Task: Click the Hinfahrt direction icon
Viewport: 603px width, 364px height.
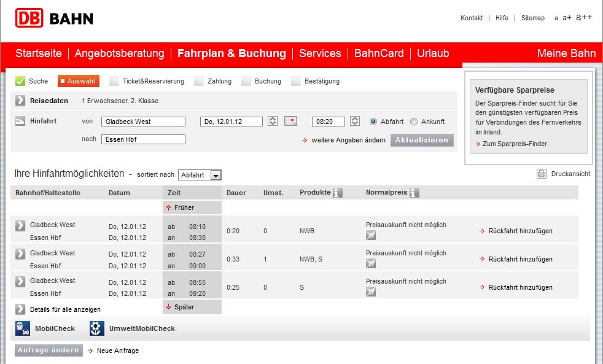Action: point(20,121)
